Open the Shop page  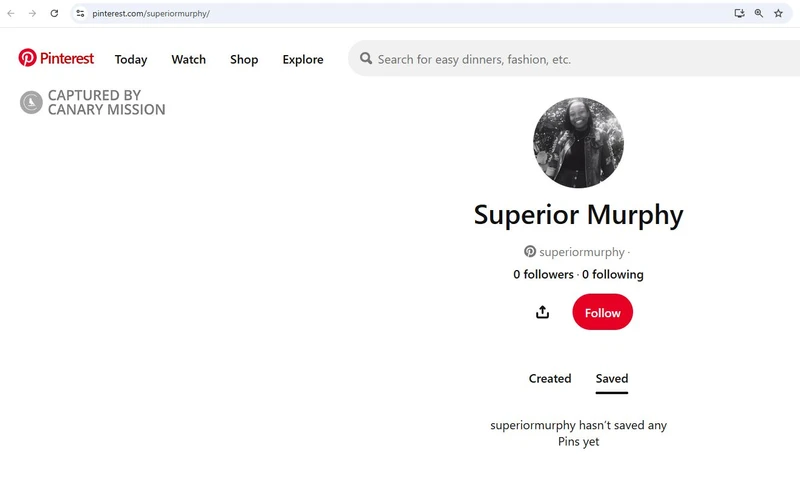(244, 59)
